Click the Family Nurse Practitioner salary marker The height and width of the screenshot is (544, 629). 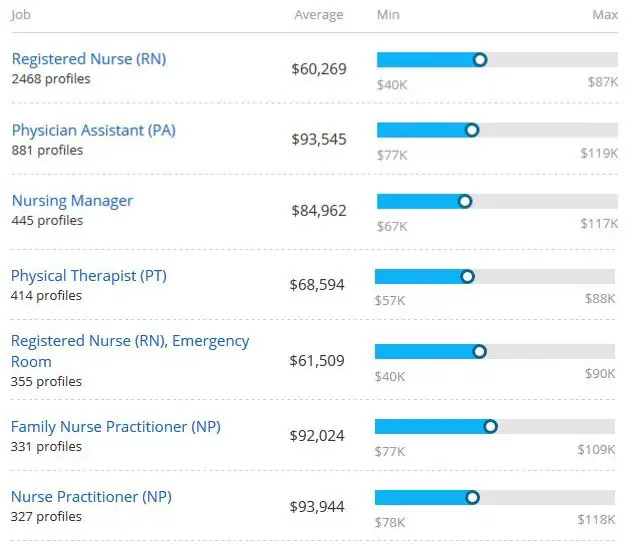pyautogui.click(x=490, y=426)
